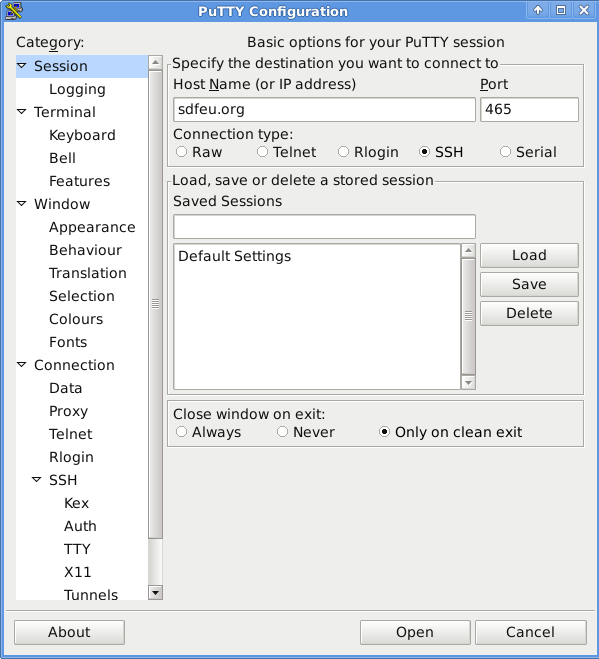Open the Kex category

[76, 503]
